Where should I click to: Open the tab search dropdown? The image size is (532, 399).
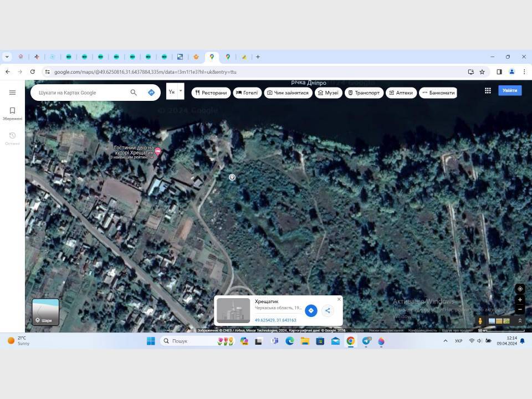[7, 57]
